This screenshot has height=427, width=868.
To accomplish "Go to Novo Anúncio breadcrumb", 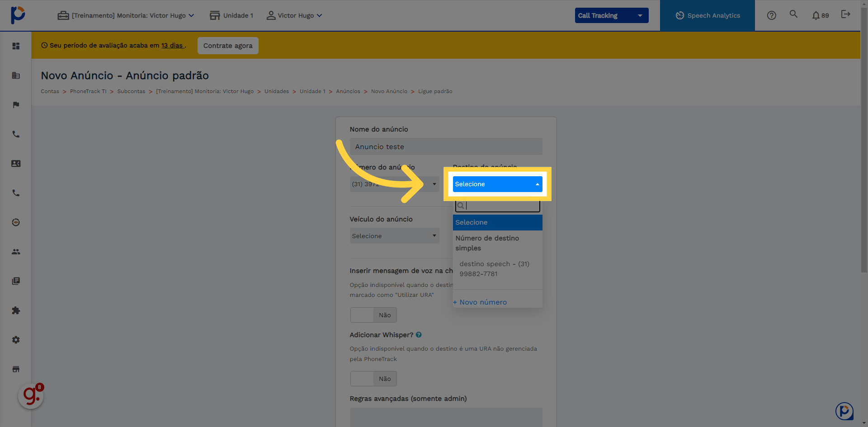I will (389, 91).
